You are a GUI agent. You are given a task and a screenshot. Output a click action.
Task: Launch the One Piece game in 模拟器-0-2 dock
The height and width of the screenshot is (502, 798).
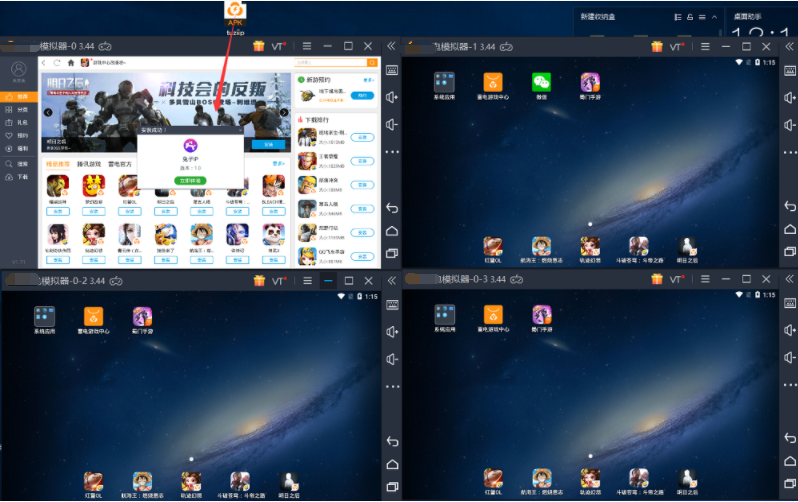pyautogui.click(x=142, y=484)
